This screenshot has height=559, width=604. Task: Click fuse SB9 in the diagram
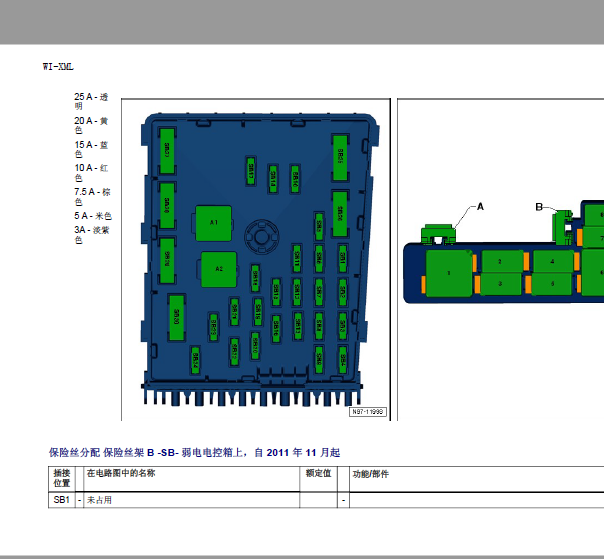pyautogui.click(x=319, y=359)
